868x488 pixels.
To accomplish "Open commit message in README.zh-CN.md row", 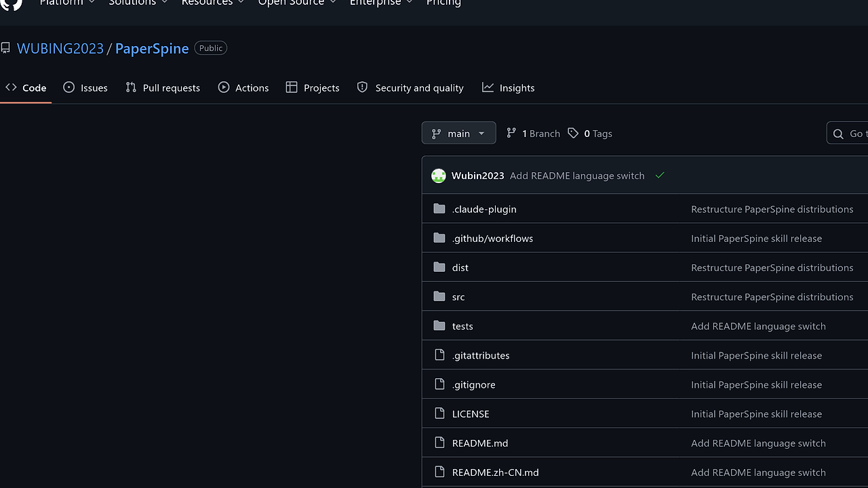I will click(x=759, y=472).
